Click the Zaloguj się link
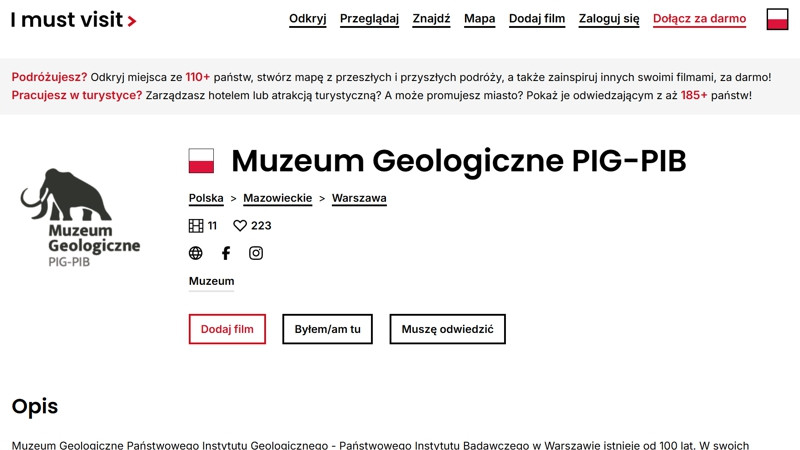 coord(609,19)
